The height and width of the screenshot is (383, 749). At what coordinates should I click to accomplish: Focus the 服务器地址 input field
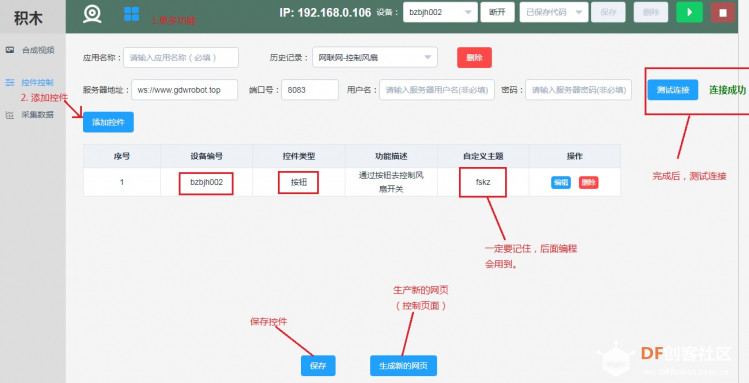[x=184, y=90]
